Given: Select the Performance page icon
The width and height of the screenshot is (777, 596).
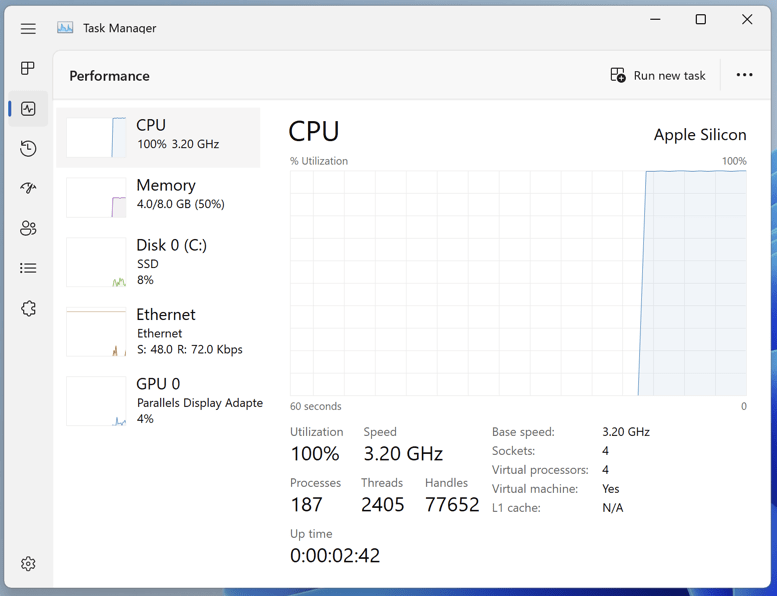Looking at the screenshot, I should click(28, 108).
